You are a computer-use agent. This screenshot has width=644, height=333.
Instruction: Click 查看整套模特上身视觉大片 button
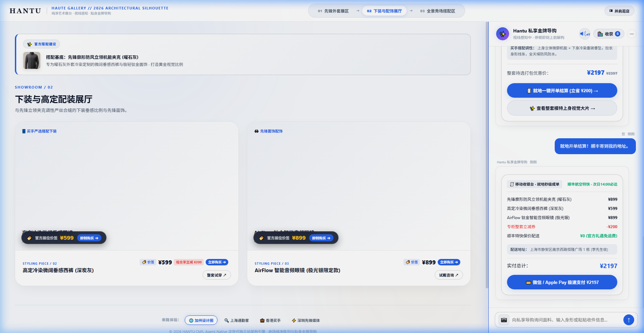(x=562, y=108)
